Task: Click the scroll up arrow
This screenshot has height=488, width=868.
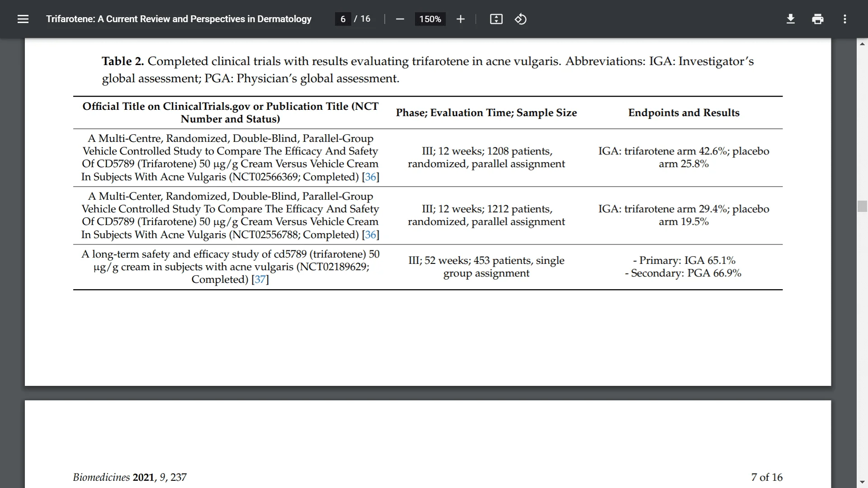Action: pos(862,44)
